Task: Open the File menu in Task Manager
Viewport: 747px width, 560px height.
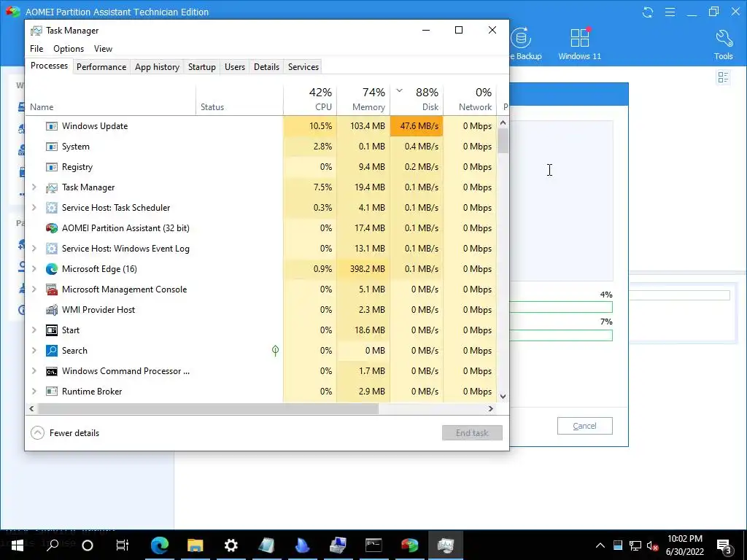Action: 36,49
